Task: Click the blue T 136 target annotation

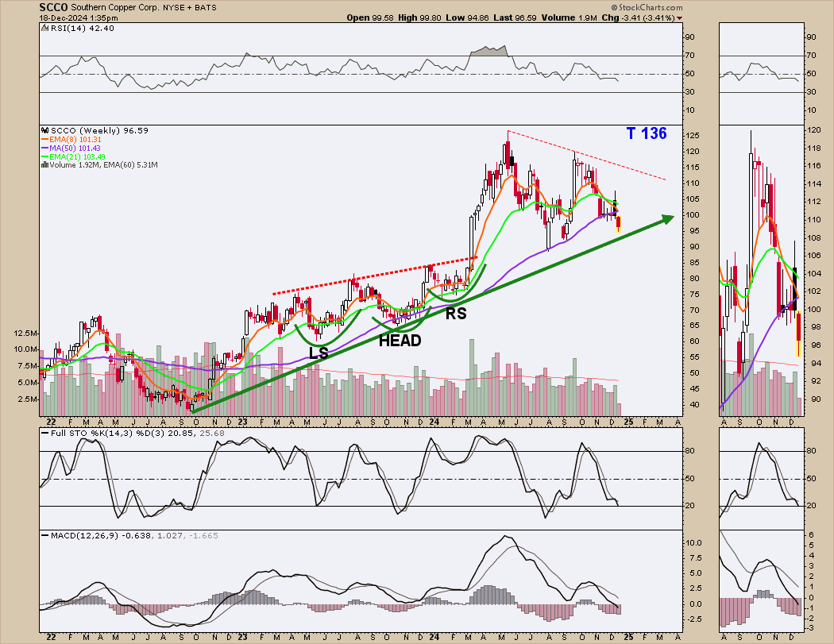Action: [x=647, y=133]
